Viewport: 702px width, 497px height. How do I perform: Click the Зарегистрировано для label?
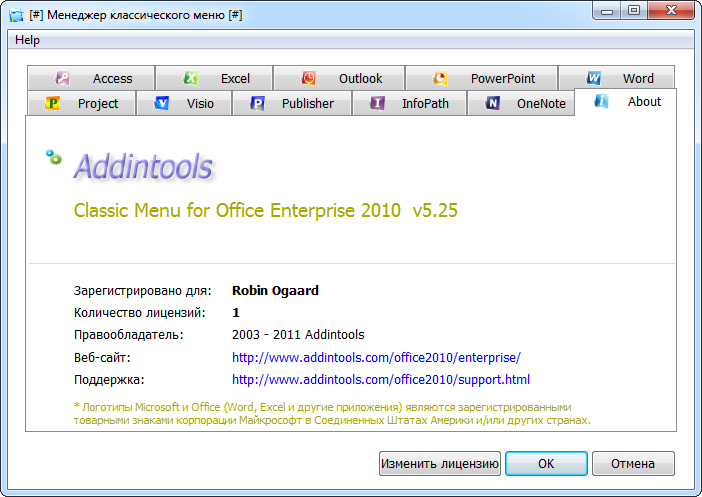142,291
